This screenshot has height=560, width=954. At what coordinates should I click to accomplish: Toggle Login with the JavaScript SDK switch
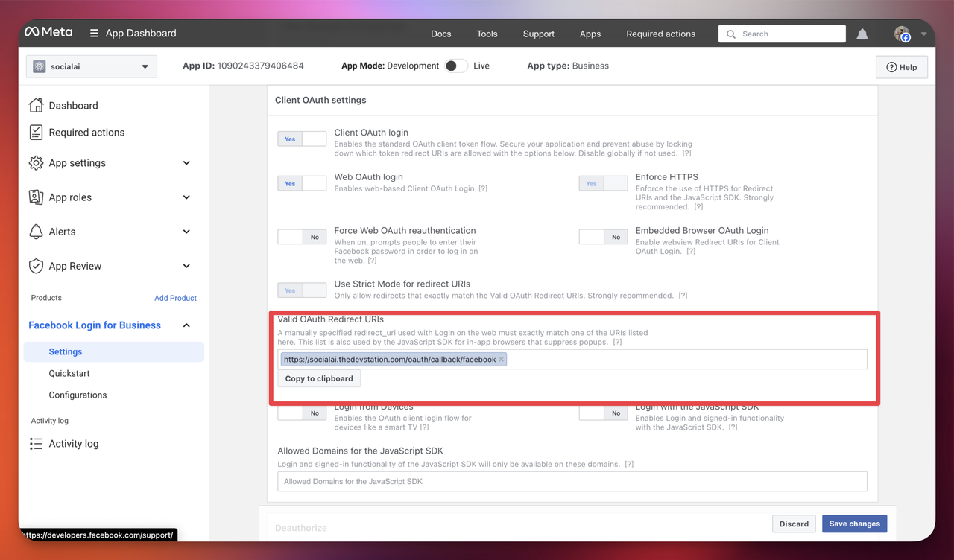coord(603,413)
